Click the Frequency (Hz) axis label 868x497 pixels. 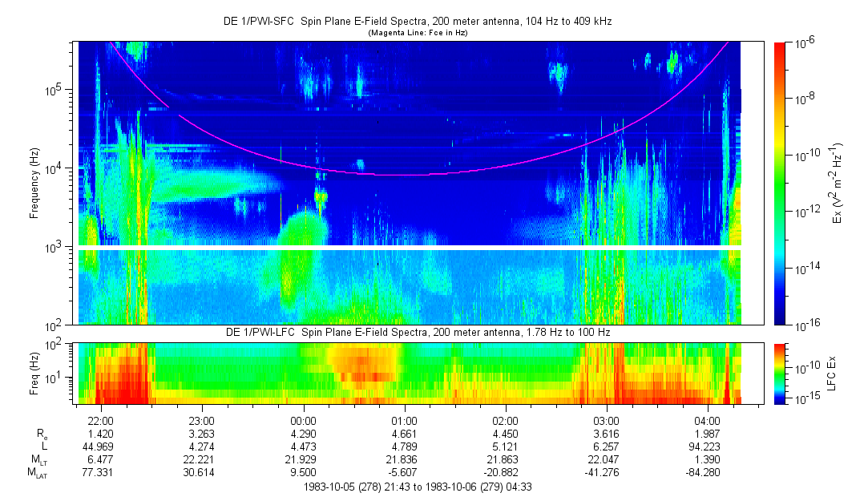point(34,184)
